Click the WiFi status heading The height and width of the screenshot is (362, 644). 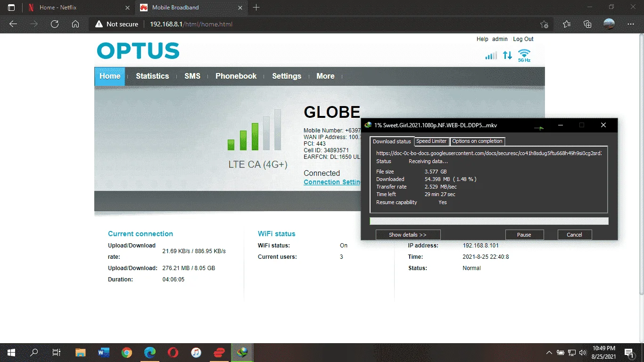coord(277,234)
